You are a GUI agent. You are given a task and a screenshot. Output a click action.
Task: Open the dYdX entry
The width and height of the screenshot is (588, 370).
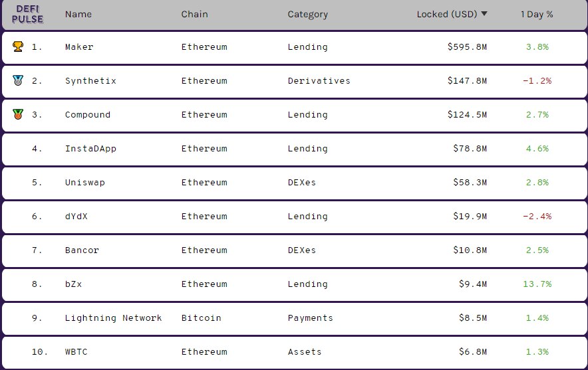click(x=76, y=217)
